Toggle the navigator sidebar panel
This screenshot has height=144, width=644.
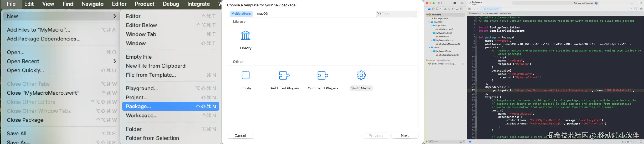(440, 3)
